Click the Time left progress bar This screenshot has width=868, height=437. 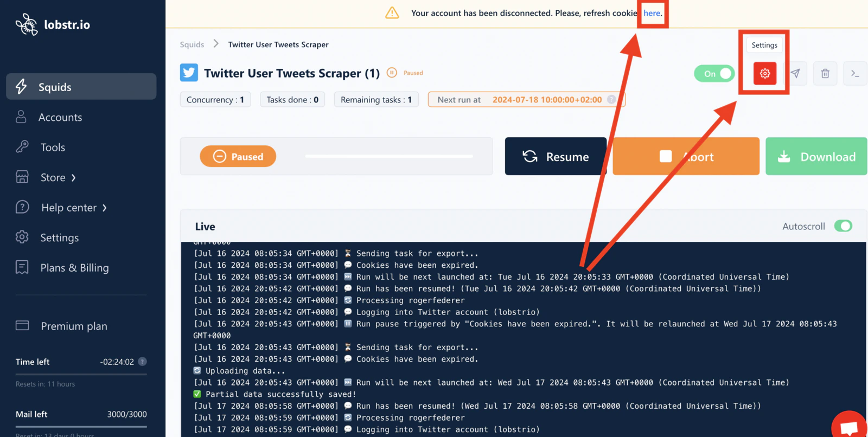(x=81, y=374)
